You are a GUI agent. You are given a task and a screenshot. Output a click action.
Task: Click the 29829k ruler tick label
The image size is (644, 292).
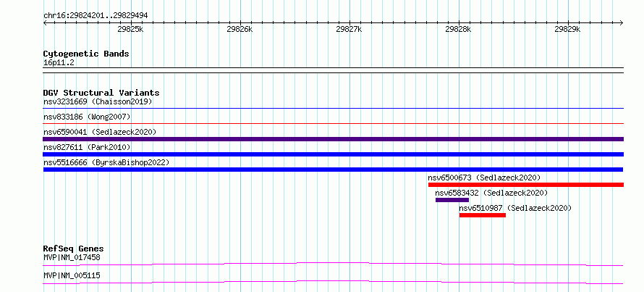567,29
